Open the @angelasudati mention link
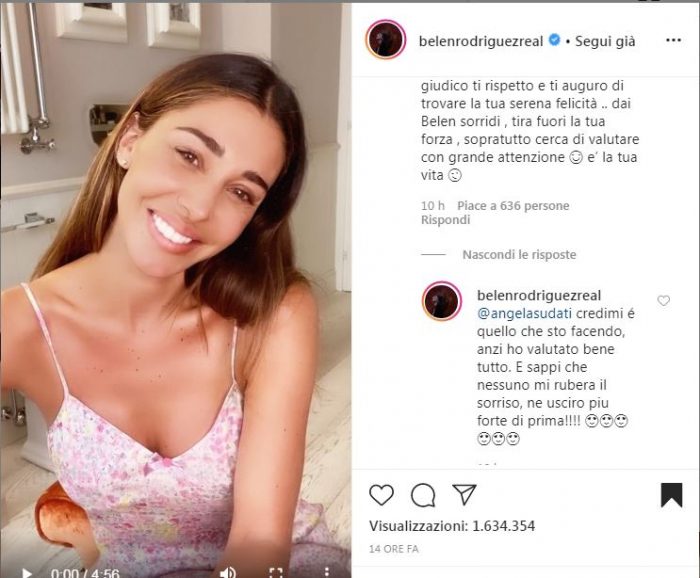 pos(524,314)
